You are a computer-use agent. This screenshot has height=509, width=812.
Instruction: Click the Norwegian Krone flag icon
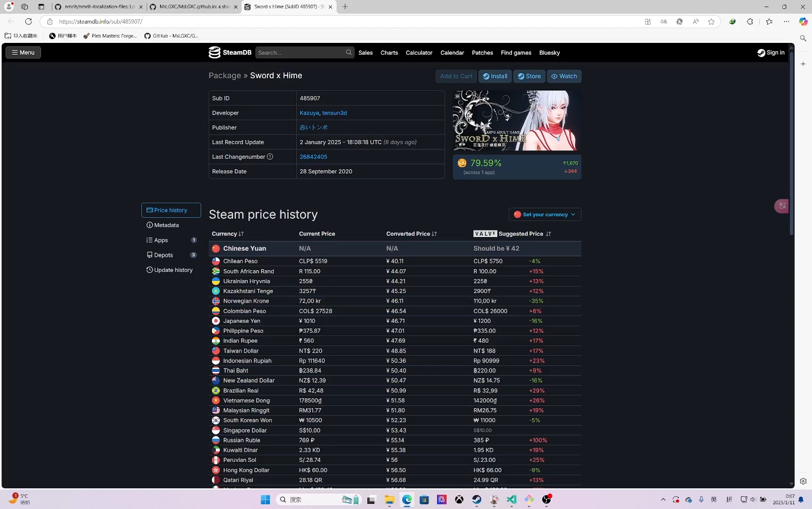(x=216, y=301)
